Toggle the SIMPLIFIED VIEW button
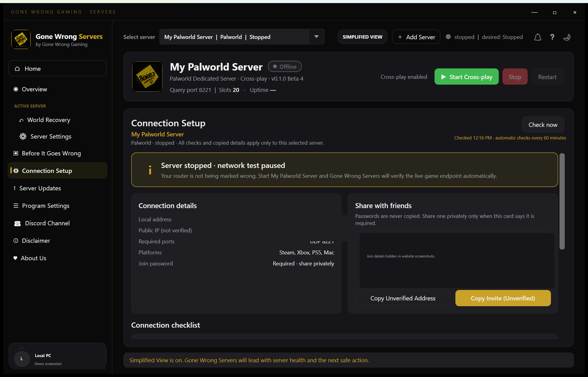The height and width of the screenshot is (377, 588). pos(362,37)
